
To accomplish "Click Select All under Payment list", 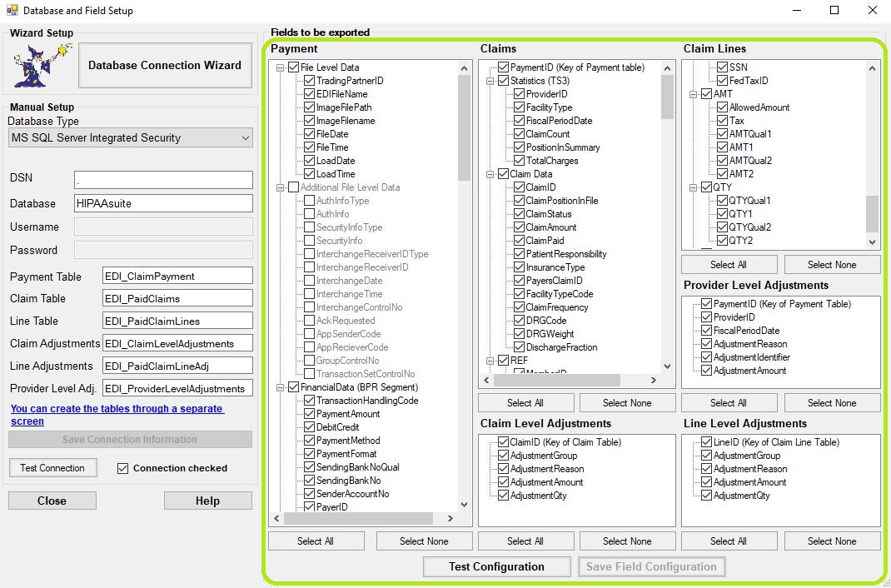I will coord(316,541).
